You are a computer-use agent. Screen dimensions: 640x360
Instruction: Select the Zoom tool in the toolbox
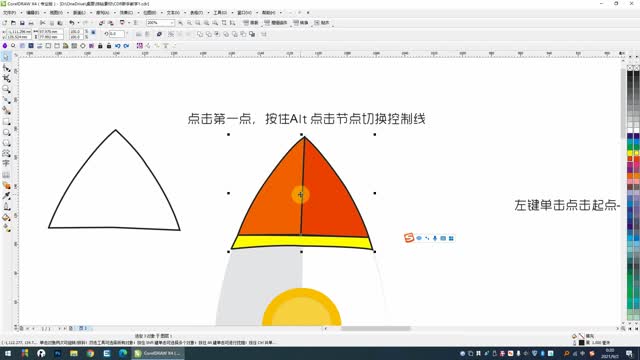(x=6, y=89)
